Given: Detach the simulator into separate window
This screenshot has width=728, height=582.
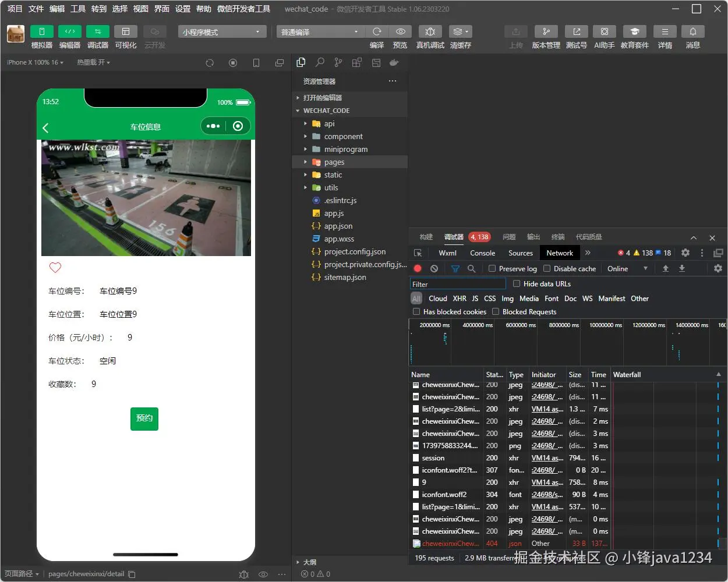Looking at the screenshot, I should click(280, 63).
